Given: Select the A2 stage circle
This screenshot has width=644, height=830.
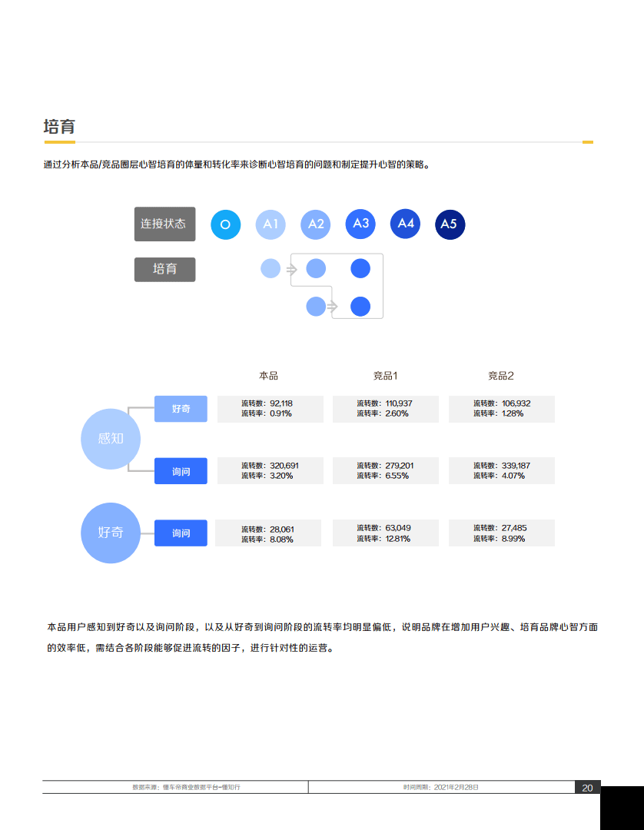Looking at the screenshot, I should (x=316, y=224).
